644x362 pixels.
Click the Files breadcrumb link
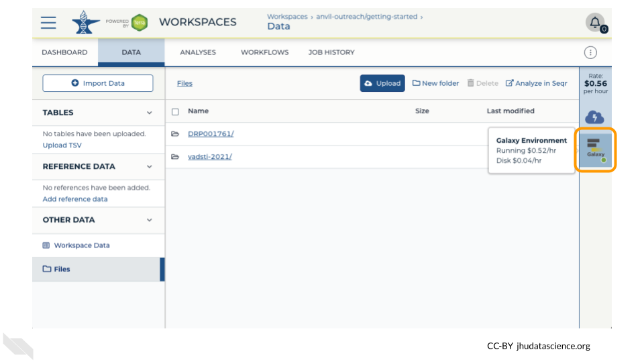[x=184, y=83]
